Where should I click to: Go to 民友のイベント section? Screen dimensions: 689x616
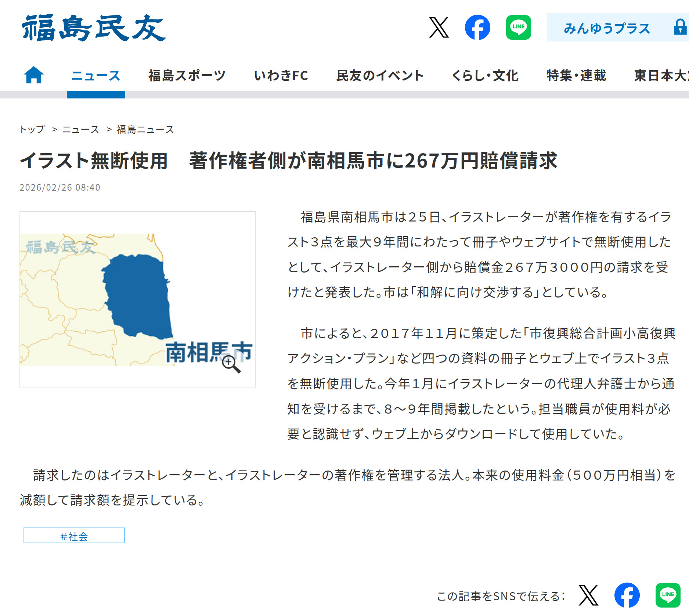[x=380, y=76]
